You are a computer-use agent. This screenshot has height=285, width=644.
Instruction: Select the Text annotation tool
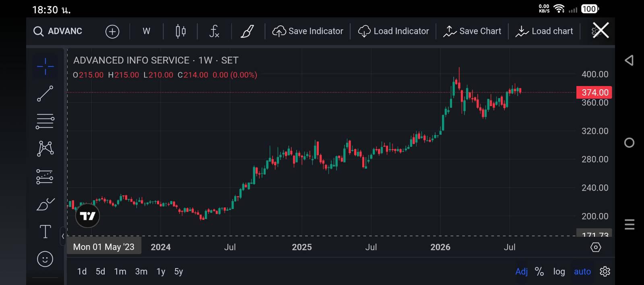click(45, 232)
